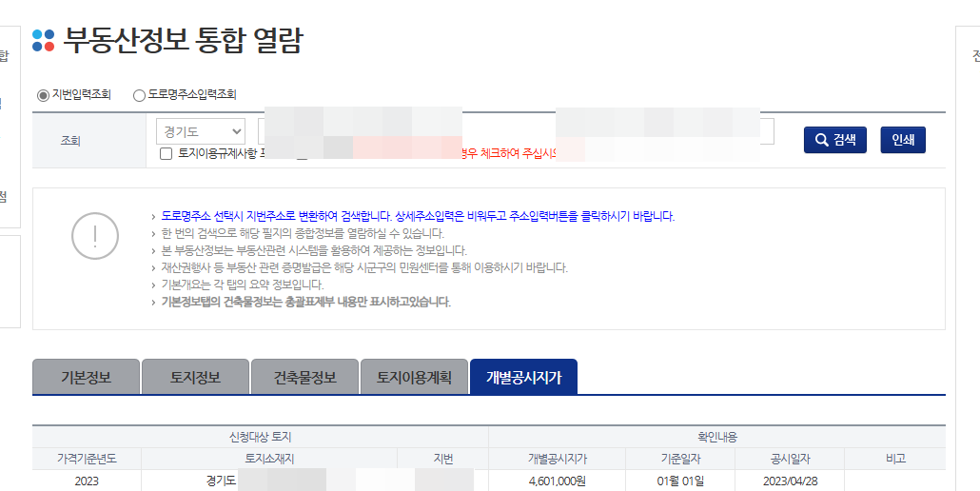Click the blue 도로명주소 선택시 notice line

pos(418,217)
